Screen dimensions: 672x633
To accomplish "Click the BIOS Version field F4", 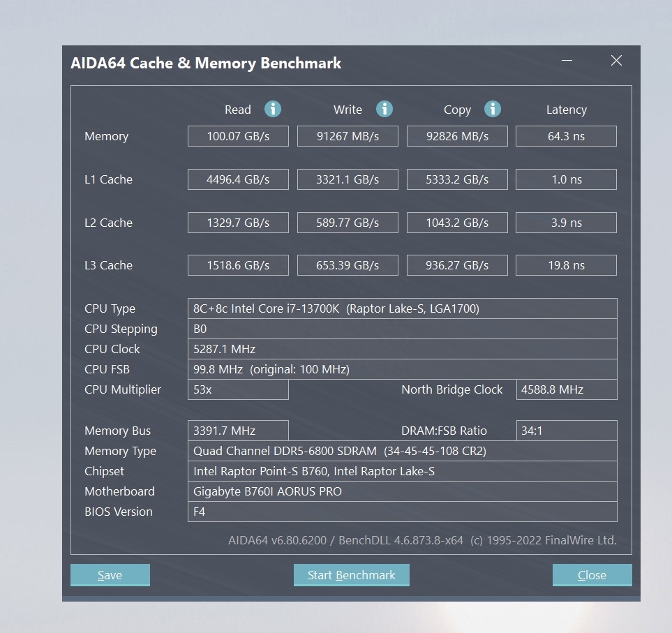I will coord(403,512).
